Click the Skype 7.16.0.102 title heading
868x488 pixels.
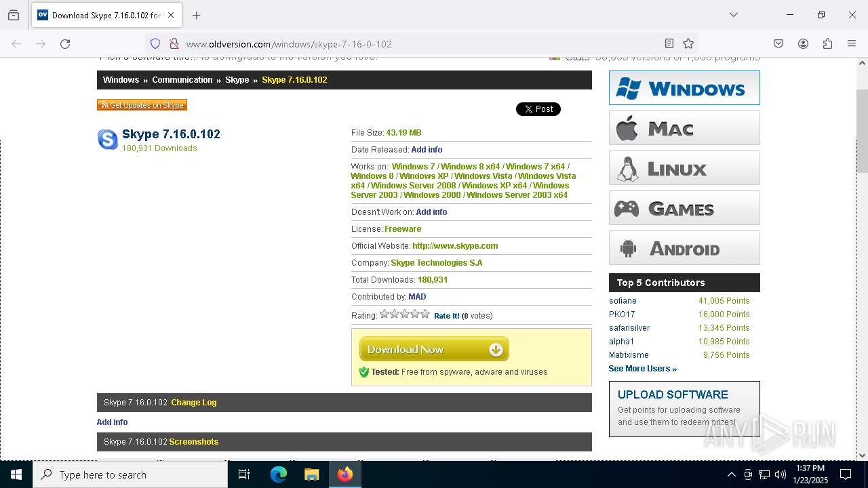(x=171, y=134)
